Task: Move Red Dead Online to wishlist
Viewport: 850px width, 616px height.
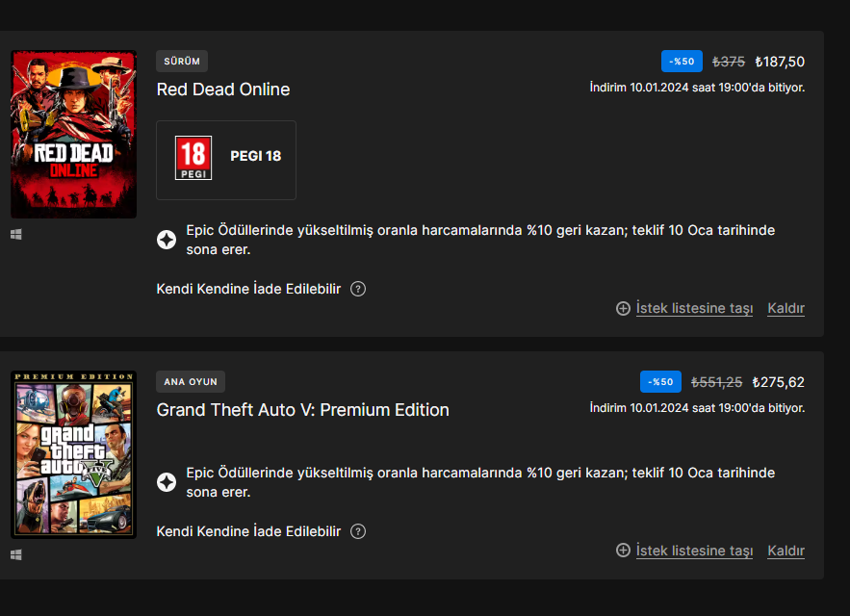Action: tap(694, 309)
